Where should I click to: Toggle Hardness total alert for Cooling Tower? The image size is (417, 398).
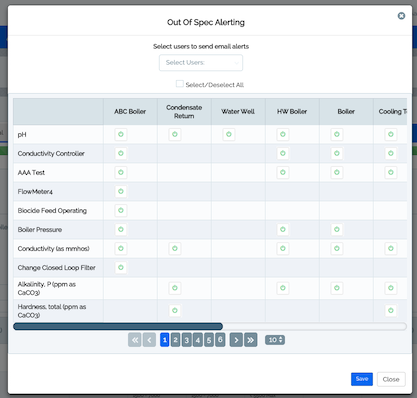point(391,311)
